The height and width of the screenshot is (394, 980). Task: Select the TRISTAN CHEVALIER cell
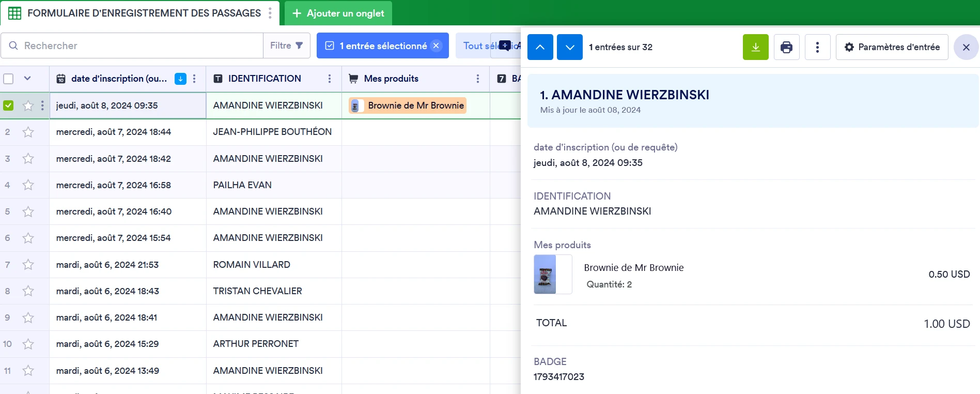274,291
